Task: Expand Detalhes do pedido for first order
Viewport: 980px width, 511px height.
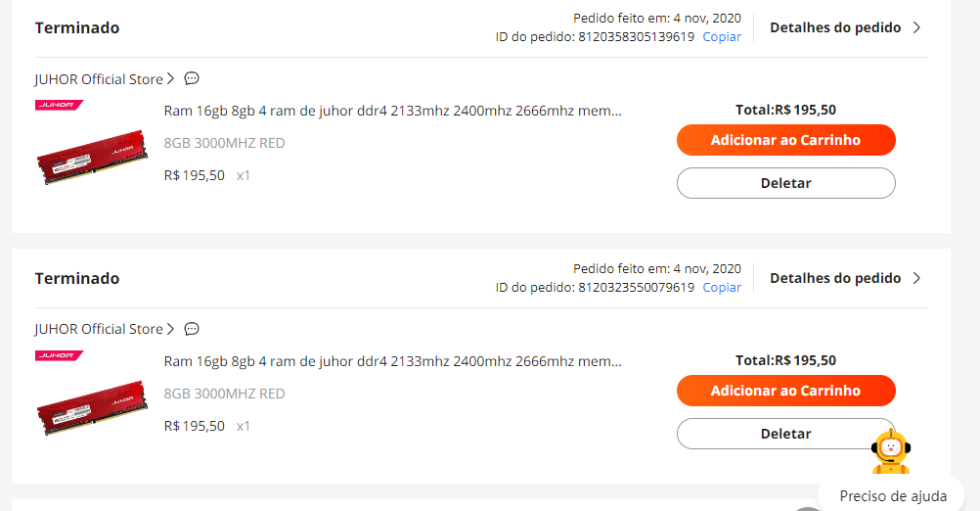Action: pos(845,27)
